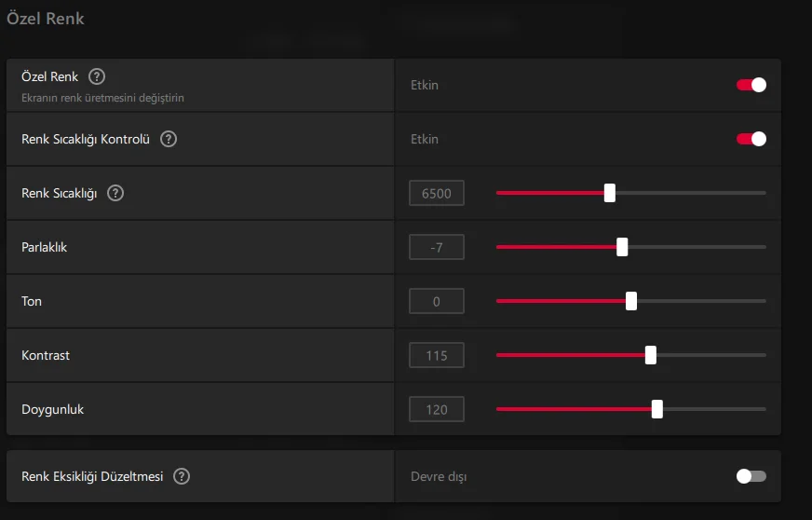Enable Renk Eksikliği Düzeltmesi toggle
812x520 pixels.
click(x=751, y=476)
